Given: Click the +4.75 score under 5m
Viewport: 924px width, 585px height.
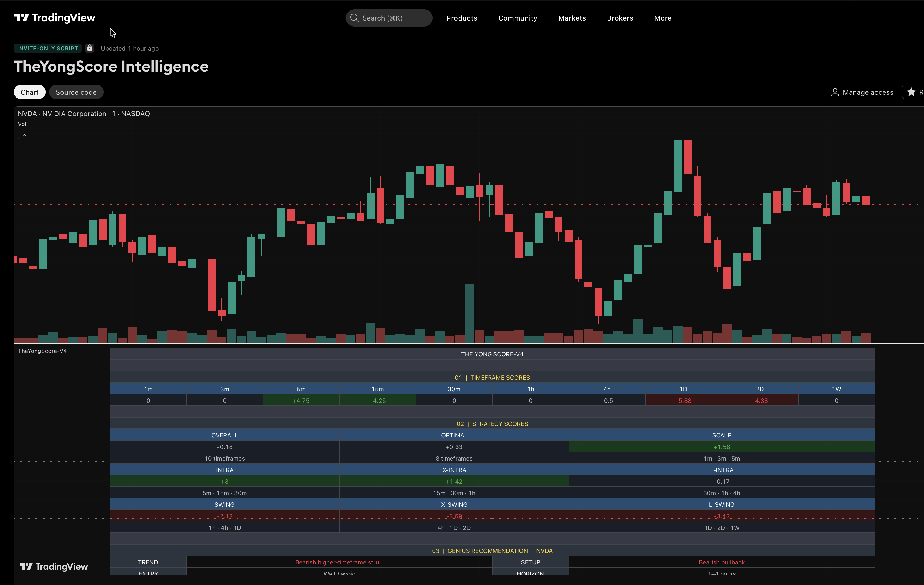Looking at the screenshot, I should (301, 400).
